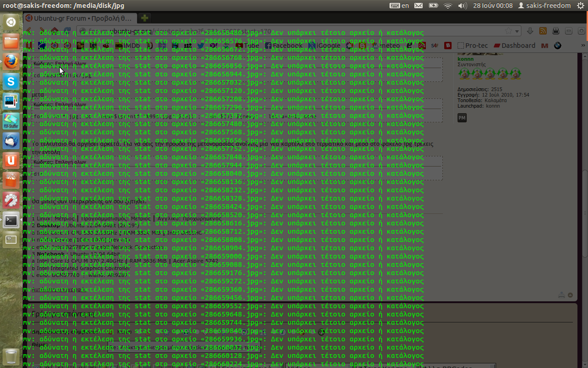Open Ubuntu Software Center shopping bag icon

pos(11,180)
